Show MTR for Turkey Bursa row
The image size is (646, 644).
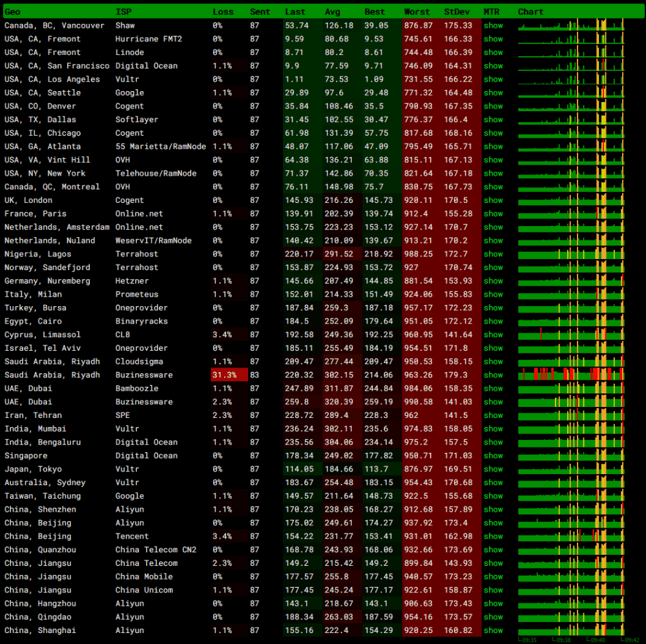tap(493, 307)
